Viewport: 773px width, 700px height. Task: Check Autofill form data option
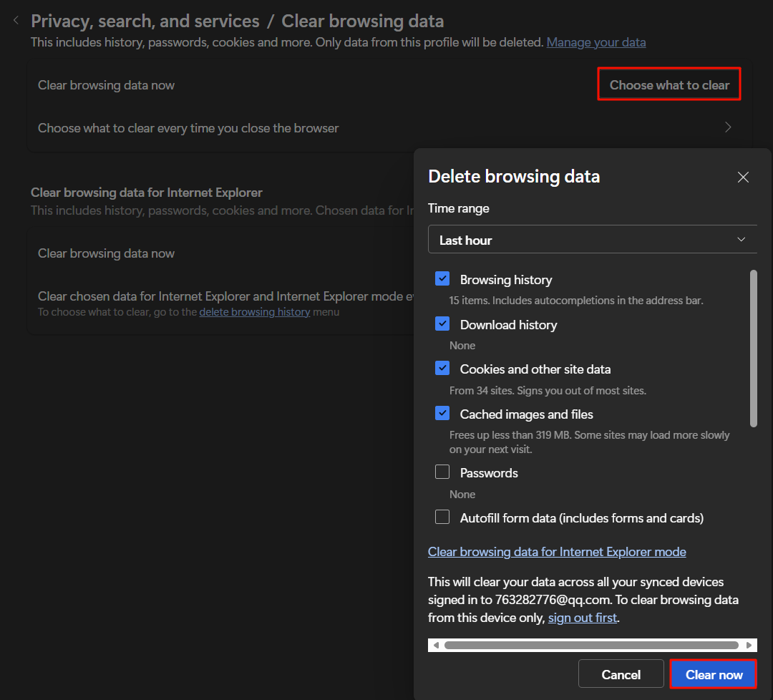point(442,517)
